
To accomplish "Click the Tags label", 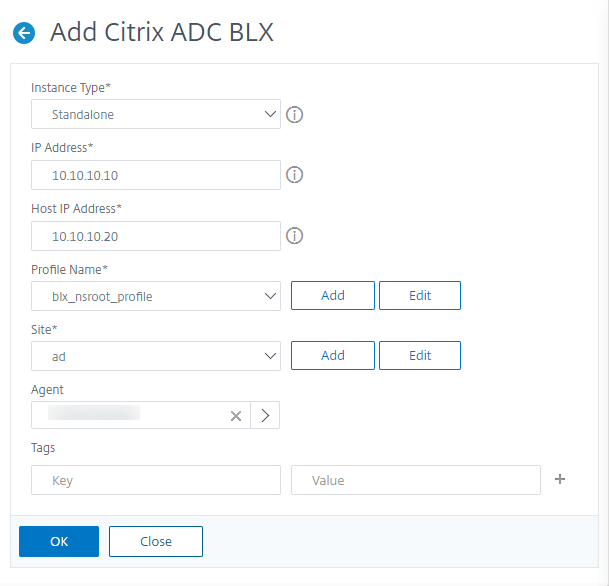I will pyautogui.click(x=43, y=448).
